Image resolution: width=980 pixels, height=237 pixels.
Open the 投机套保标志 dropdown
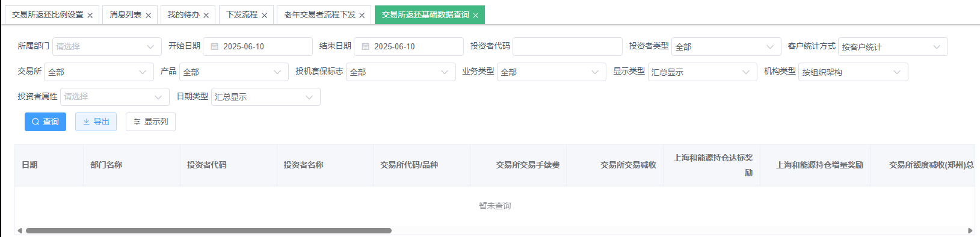(401, 72)
